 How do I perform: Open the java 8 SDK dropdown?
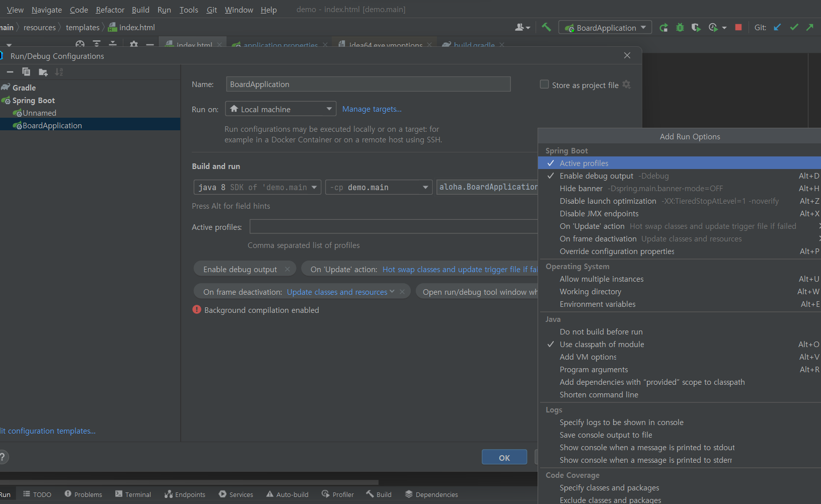257,187
